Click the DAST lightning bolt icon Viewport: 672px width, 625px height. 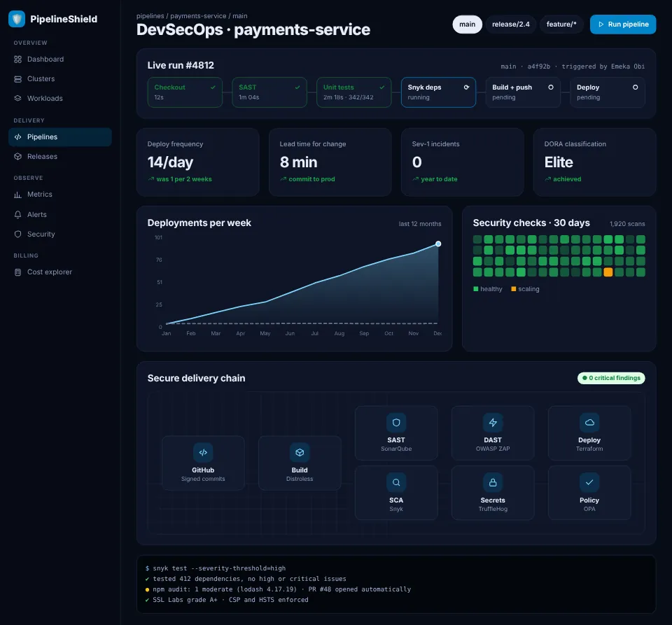tap(493, 422)
